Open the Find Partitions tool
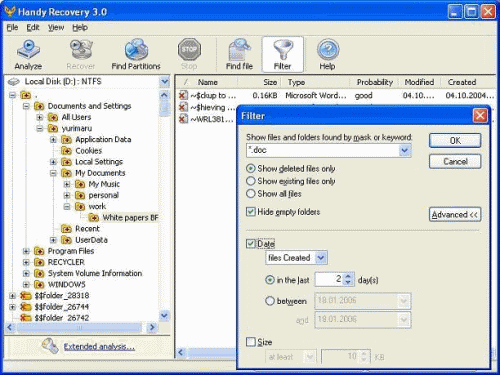Screen dimensions: 500x375 coord(136,54)
